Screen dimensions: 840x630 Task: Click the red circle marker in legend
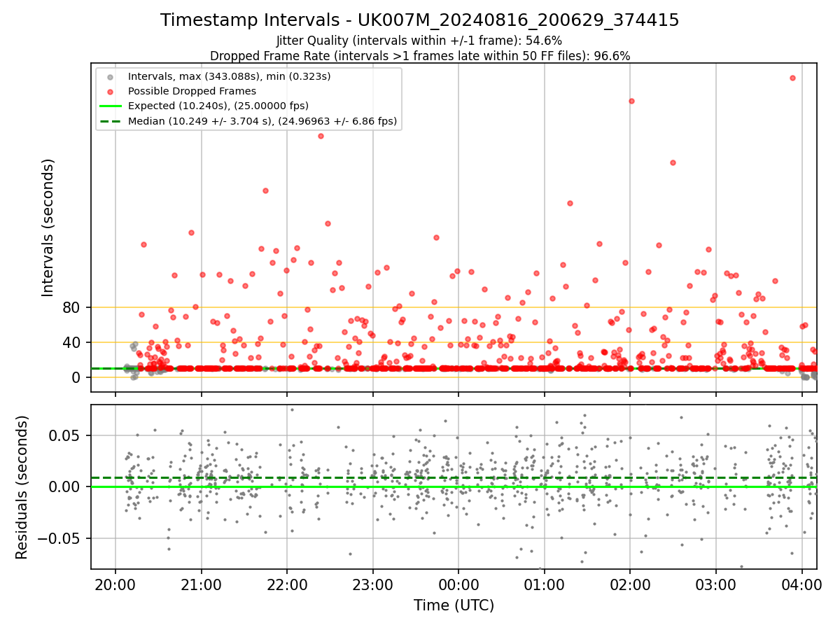[111, 91]
